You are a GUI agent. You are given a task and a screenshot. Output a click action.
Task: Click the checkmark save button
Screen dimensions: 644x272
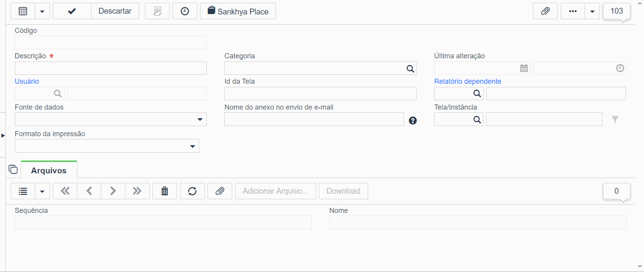coord(72,11)
